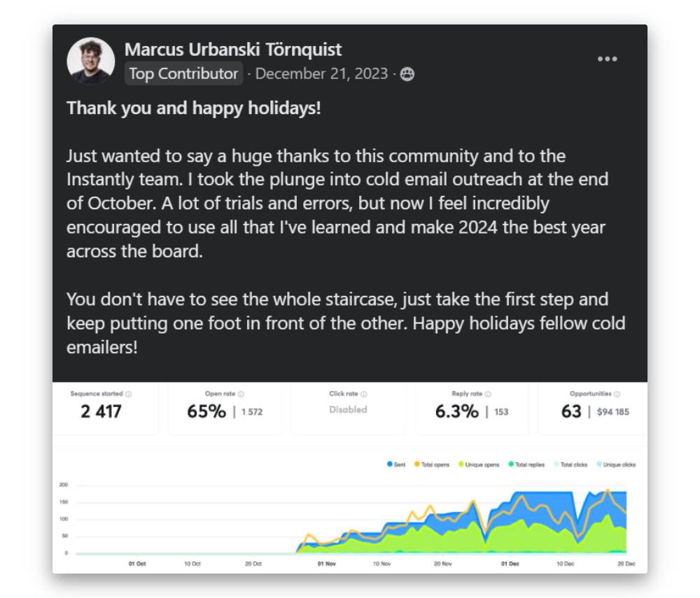Open Marcus Urbanski Törnquist's profile name link
Viewport: 700px width, 598px height.
click(x=233, y=50)
